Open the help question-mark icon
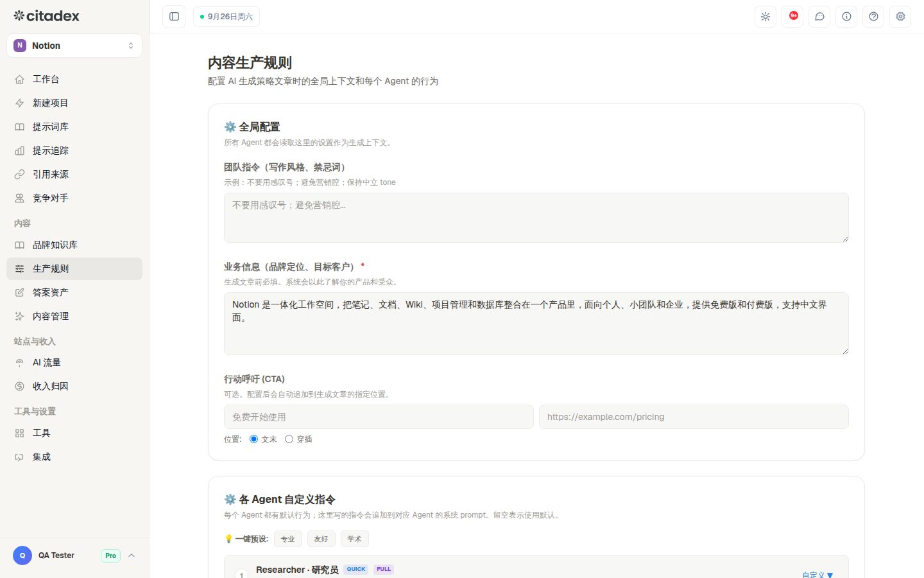Screen dimensions: 924x578 click(873, 17)
